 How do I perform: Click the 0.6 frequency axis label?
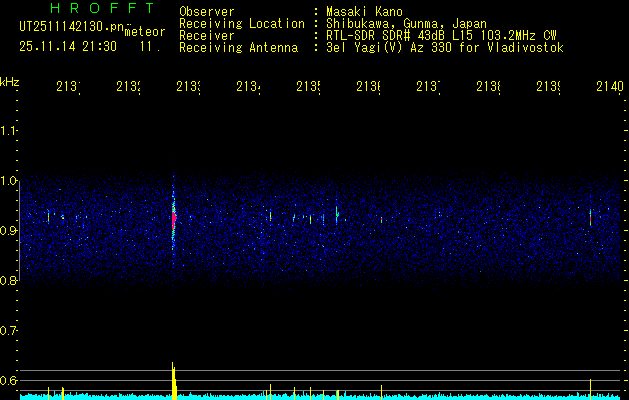8,380
